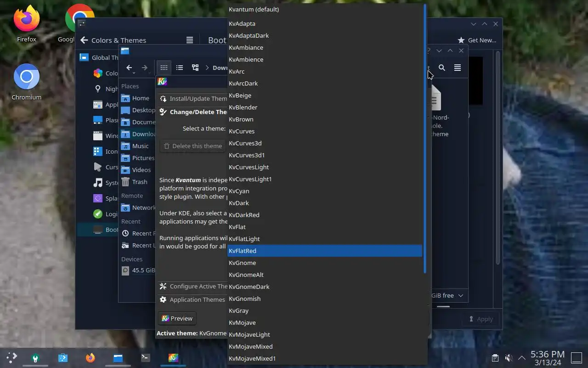Open Home in Dolphin Places
Image resolution: width=588 pixels, height=368 pixels.
[x=137, y=98]
